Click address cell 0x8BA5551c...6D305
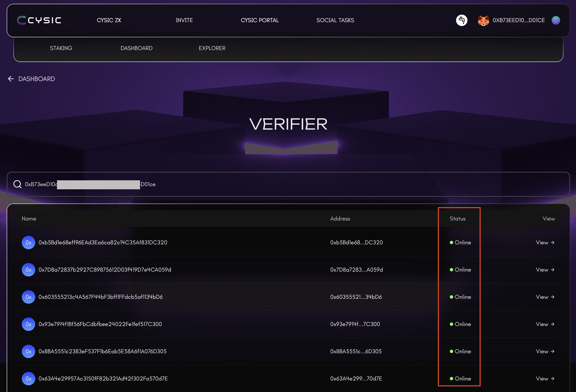The image size is (576, 392). (x=356, y=351)
